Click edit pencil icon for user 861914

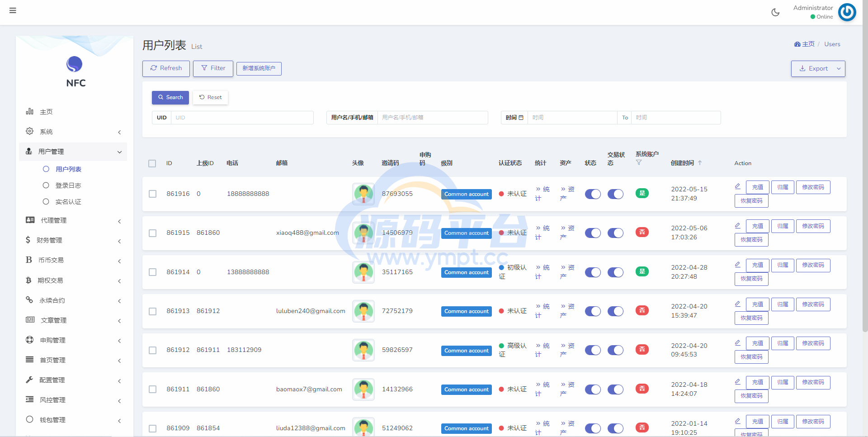pos(737,264)
